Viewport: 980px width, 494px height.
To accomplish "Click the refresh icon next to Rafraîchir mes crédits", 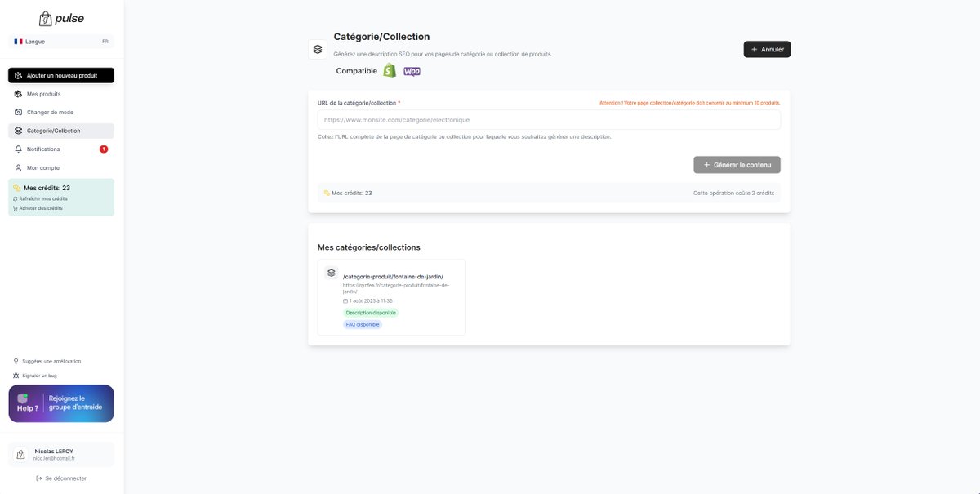I will coord(16,198).
